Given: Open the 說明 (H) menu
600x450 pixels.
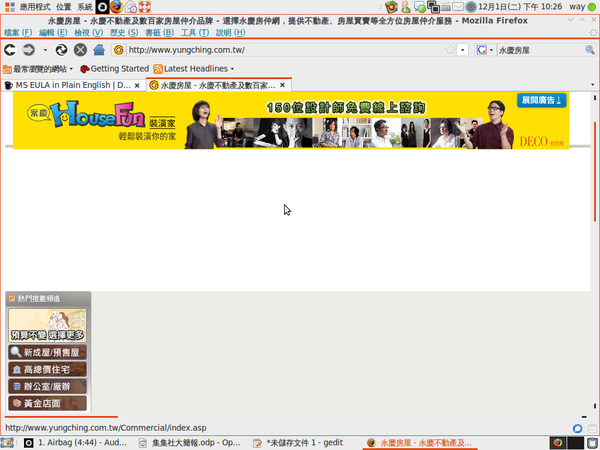Looking at the screenshot, I should pyautogui.click(x=230, y=33).
